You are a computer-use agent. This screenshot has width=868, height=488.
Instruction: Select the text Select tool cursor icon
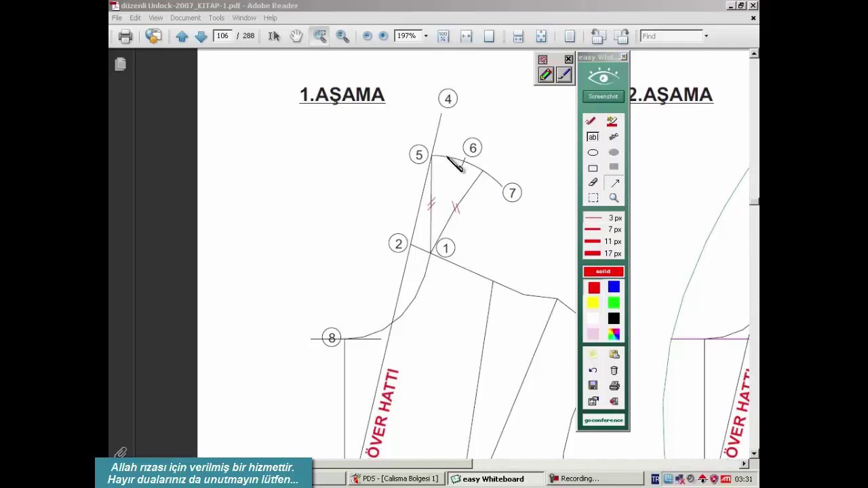(x=274, y=36)
